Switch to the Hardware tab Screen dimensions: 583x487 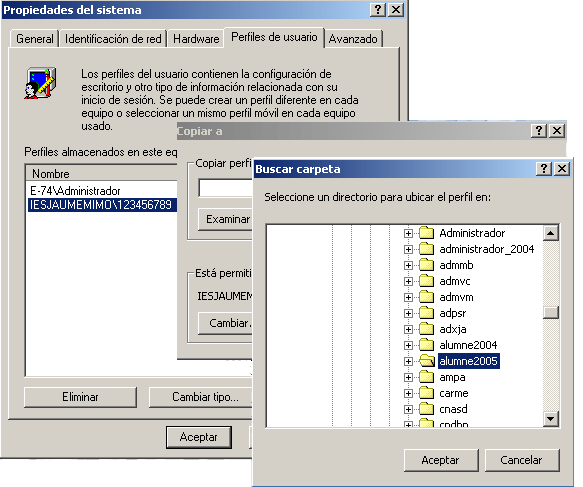pos(196,39)
